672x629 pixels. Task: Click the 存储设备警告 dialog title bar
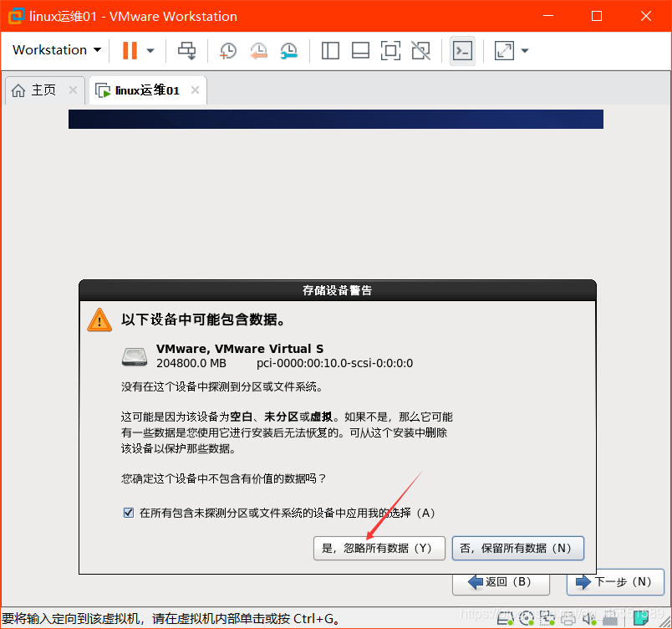coord(338,290)
